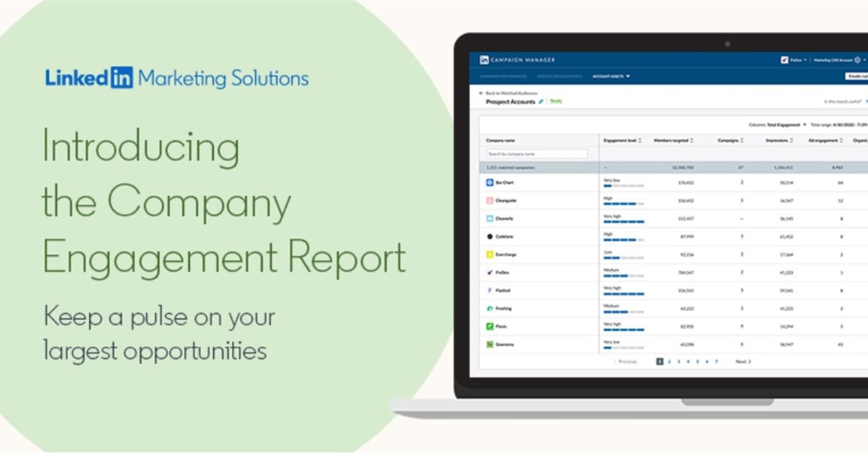Click the FixDex account logo in header
The width and height of the screenshot is (868, 454).
pyautogui.click(x=785, y=60)
